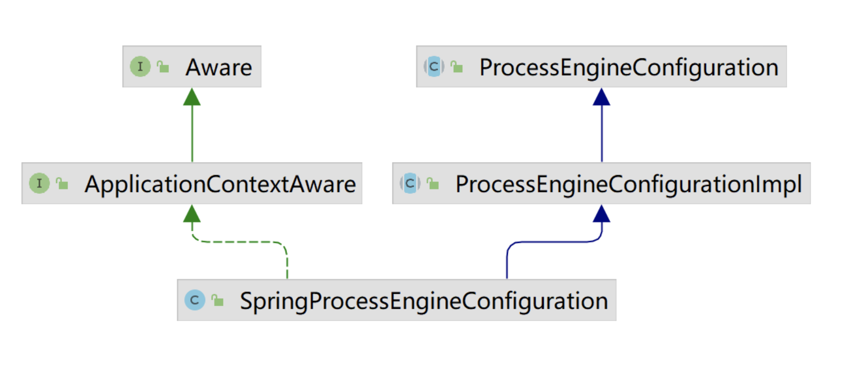Click the green lock icon beside Aware

163,67
